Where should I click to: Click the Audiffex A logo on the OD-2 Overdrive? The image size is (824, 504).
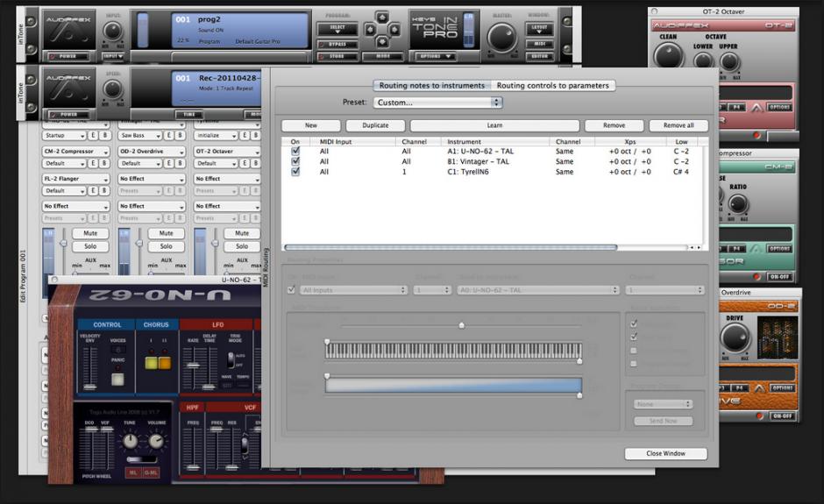(x=759, y=387)
